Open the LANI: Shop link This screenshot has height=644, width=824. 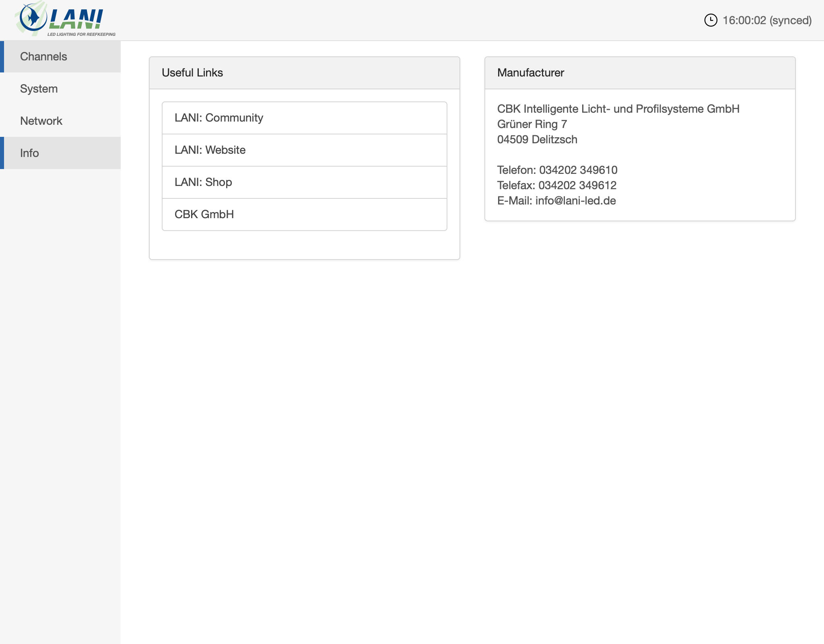click(x=203, y=182)
